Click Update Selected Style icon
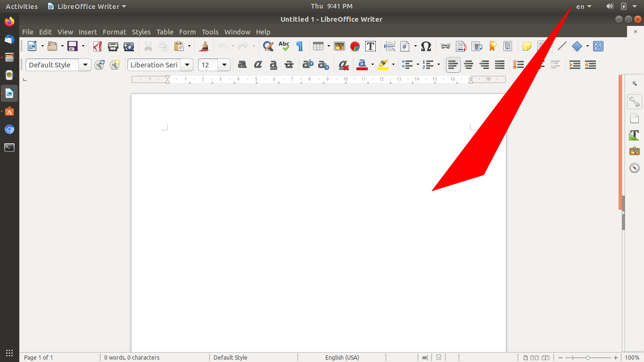The width and height of the screenshot is (644, 362). pos(99,65)
